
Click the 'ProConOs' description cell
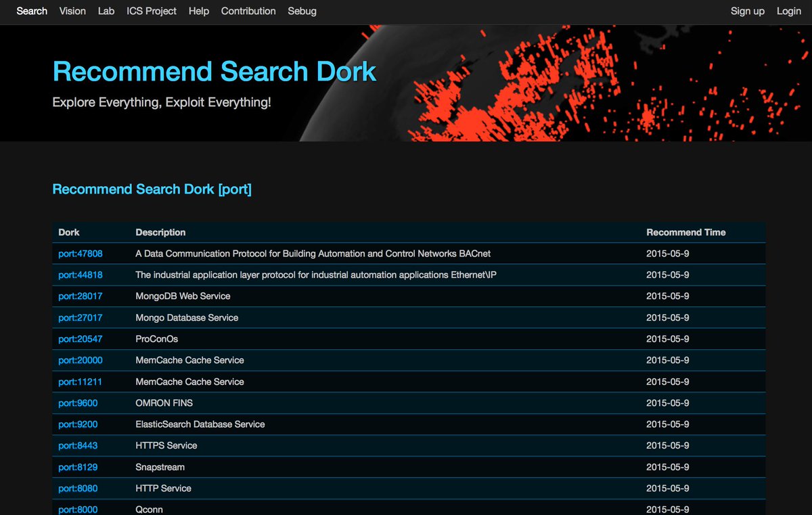(x=157, y=339)
